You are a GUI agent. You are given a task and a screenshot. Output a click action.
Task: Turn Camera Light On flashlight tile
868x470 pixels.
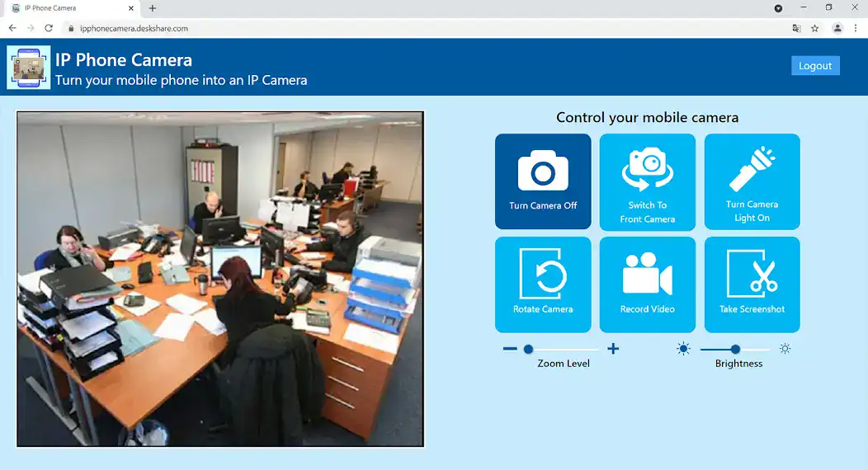coord(752,181)
